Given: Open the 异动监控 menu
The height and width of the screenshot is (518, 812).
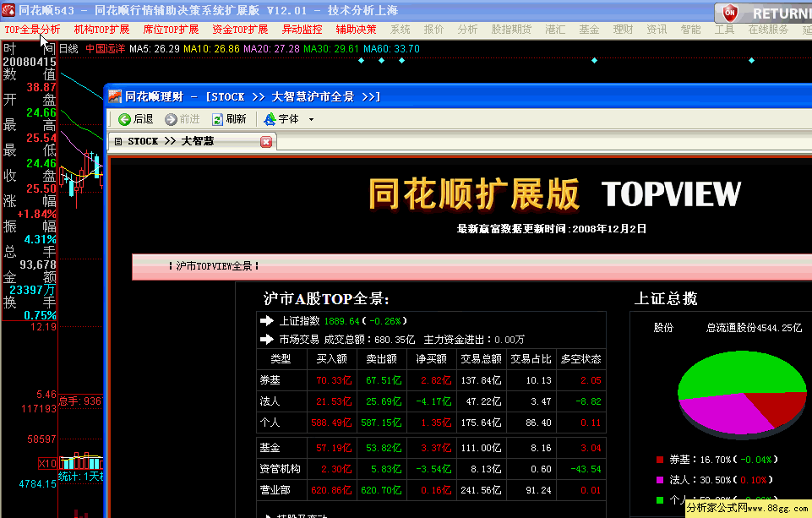Looking at the screenshot, I should tap(302, 30).
